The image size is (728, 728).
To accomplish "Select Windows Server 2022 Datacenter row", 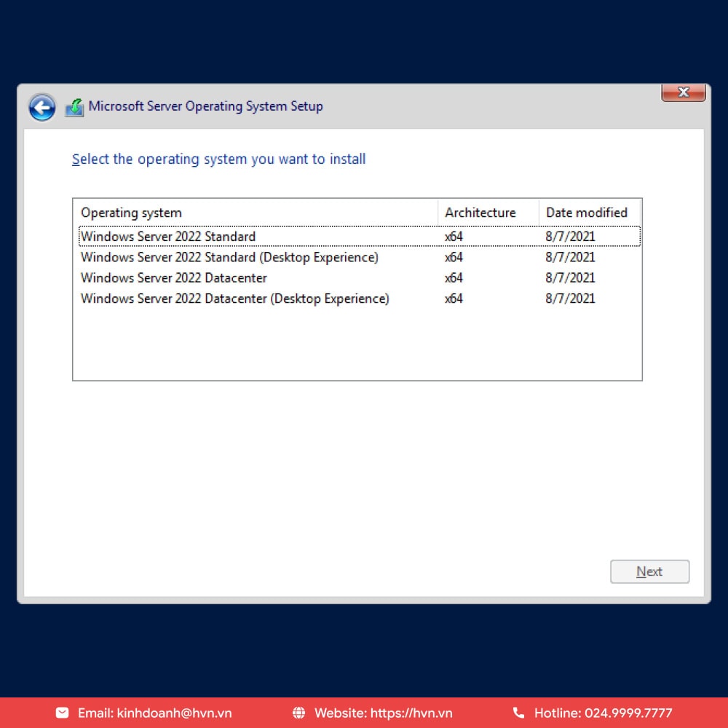I will click(360, 277).
